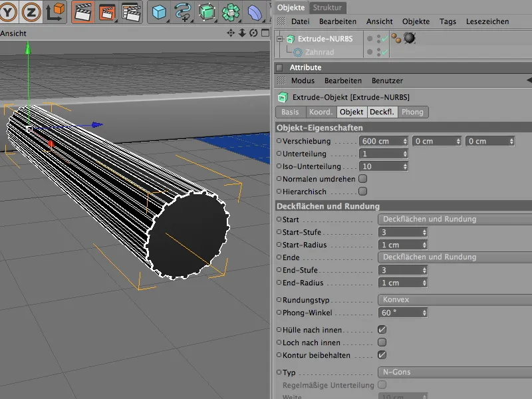The width and height of the screenshot is (532, 399).
Task: Collapse the Extrude-NURBS tree node
Action: (280, 39)
